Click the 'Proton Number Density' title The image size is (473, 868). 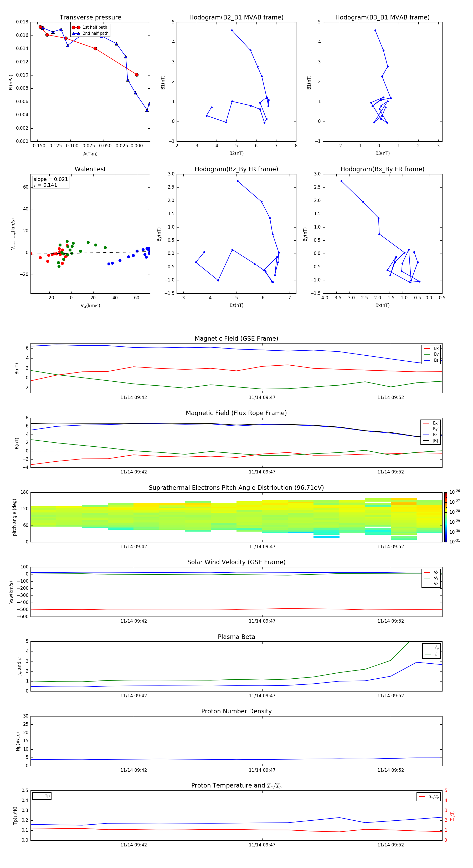point(236,711)
